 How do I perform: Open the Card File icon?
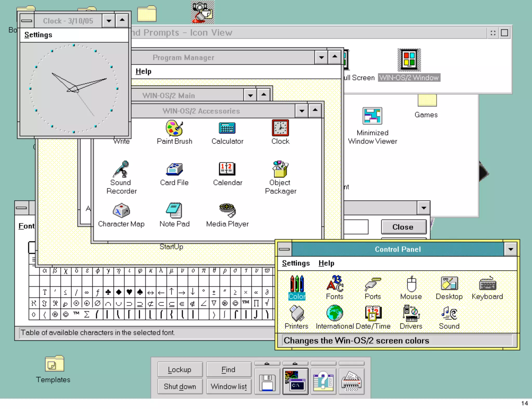tap(174, 169)
